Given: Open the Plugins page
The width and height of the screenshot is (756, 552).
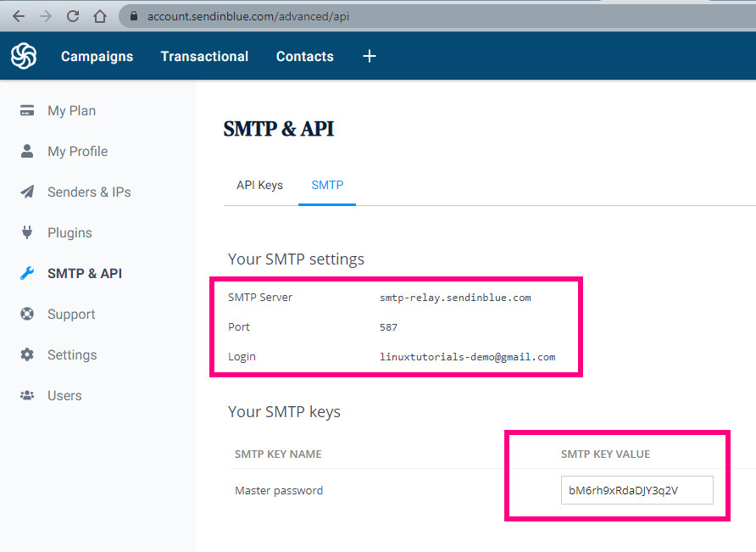Looking at the screenshot, I should (69, 233).
